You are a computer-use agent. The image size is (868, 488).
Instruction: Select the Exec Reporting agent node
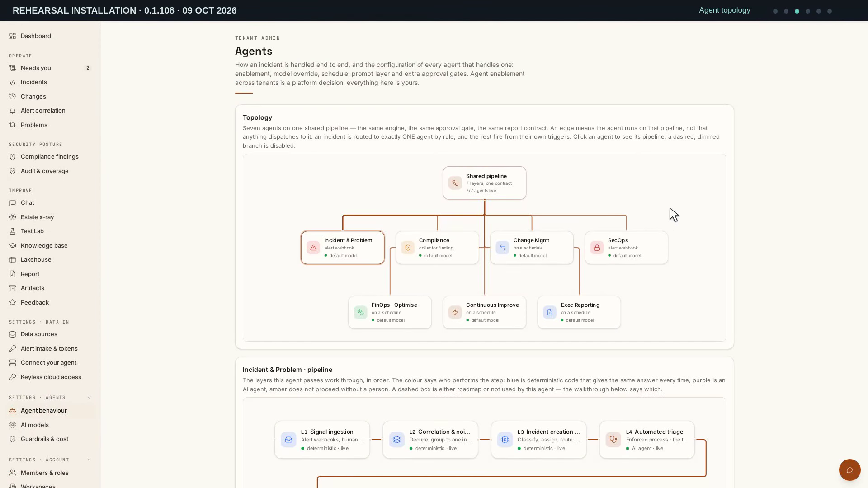pyautogui.click(x=579, y=312)
